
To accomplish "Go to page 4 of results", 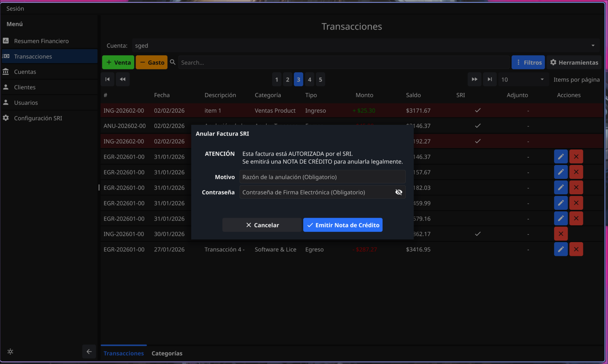I will click(x=309, y=80).
